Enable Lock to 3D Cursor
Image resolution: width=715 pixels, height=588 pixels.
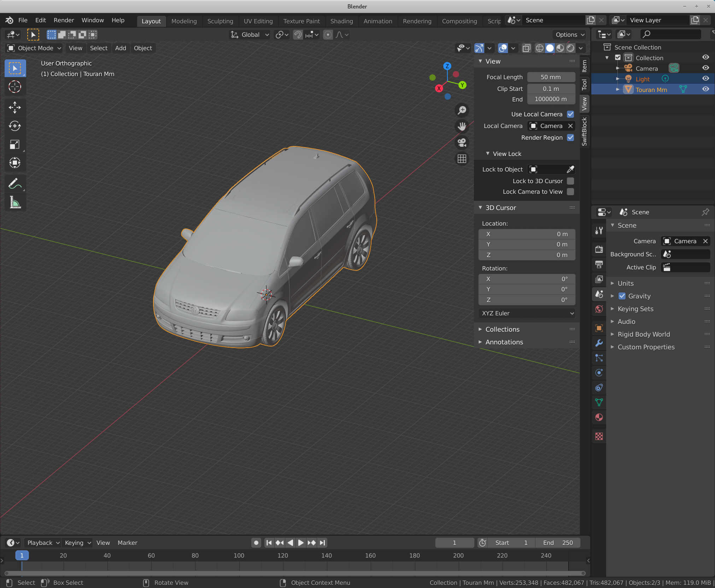(570, 181)
